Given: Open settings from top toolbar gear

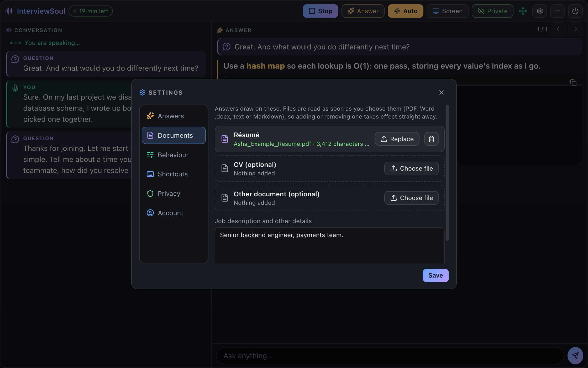Looking at the screenshot, I should [539, 11].
